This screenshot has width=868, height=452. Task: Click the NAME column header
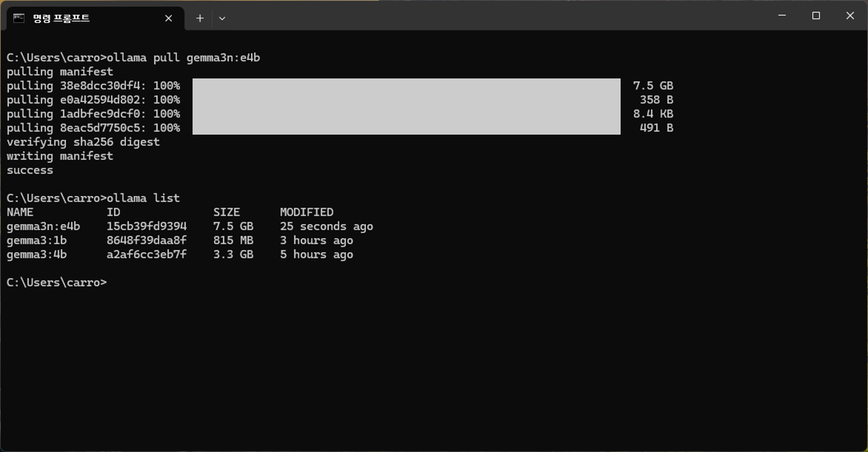coord(20,212)
